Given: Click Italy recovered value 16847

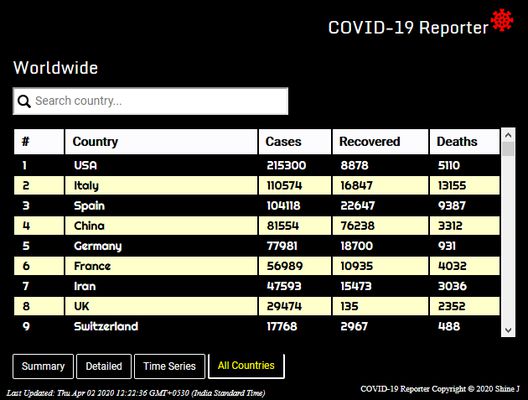Looking at the screenshot, I should click(356, 186).
